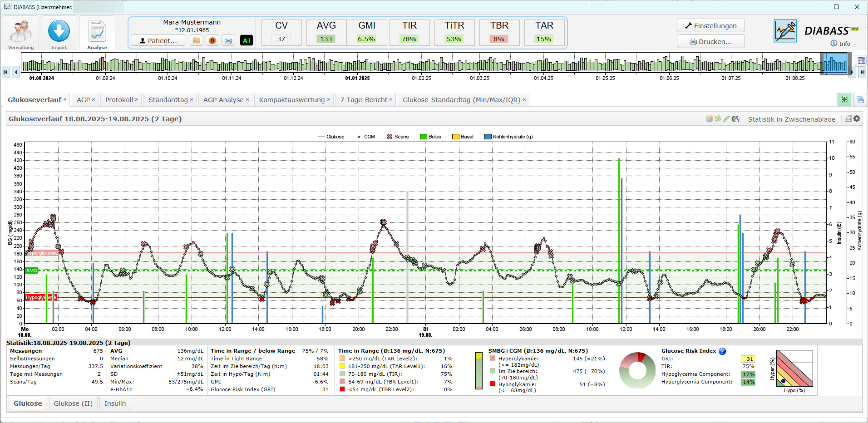Close the AGP Analyse tab
The height and width of the screenshot is (423, 868).
point(247,99)
